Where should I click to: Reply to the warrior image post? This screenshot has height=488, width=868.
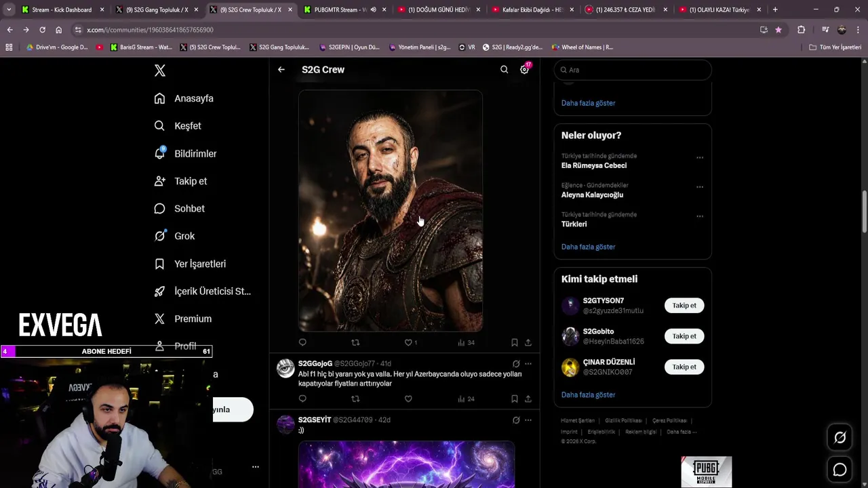pos(302,342)
